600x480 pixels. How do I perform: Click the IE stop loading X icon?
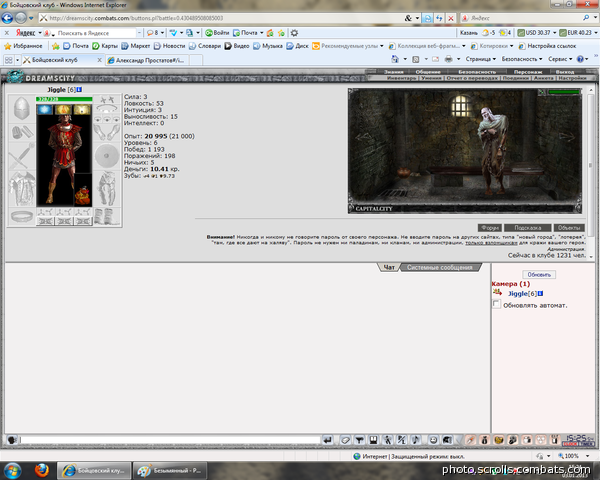tap(451, 18)
